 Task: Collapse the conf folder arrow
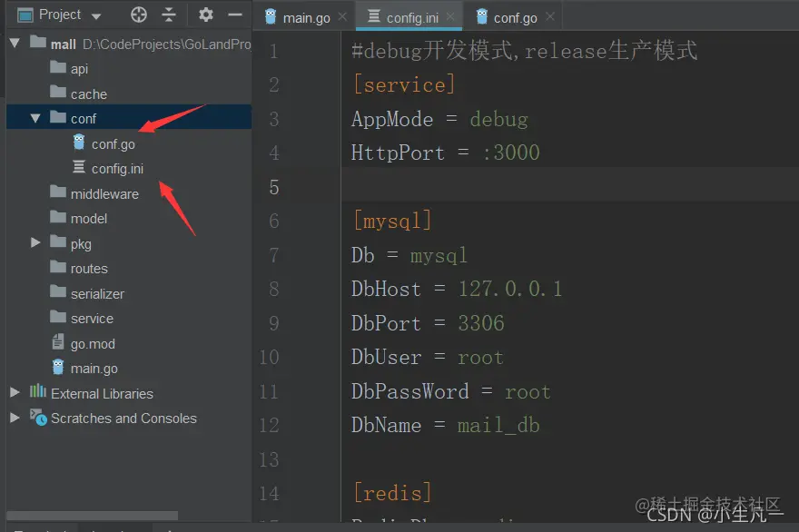[35, 118]
